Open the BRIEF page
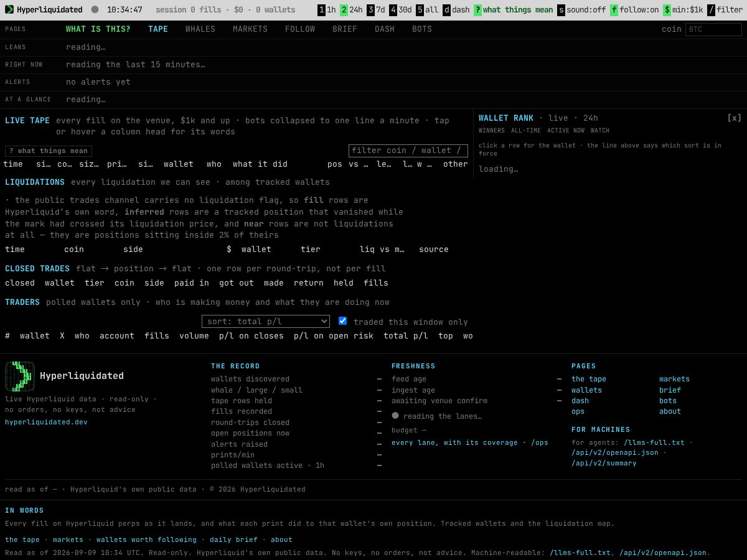Image resolution: width=747 pixels, height=560 pixels. pyautogui.click(x=345, y=29)
